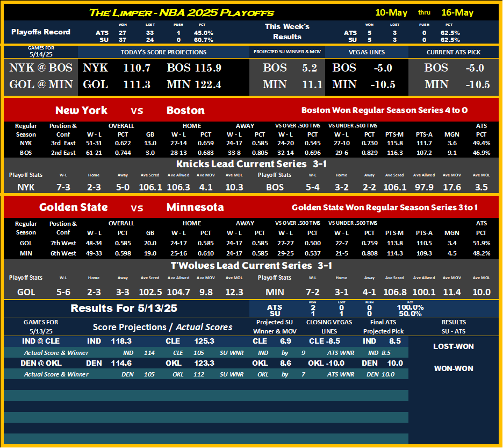Click the MIN projected score '122.4'
The height and width of the screenshot is (448, 503).
click(x=207, y=84)
